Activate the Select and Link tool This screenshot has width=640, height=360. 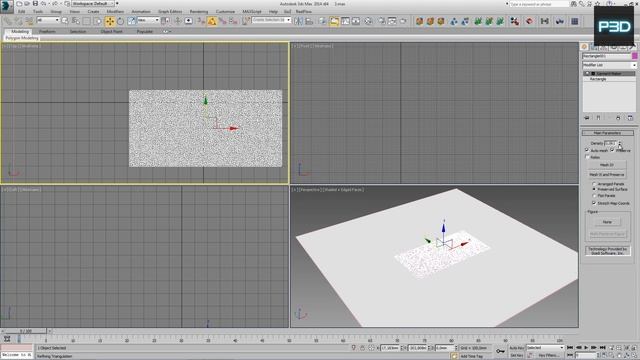8,21
